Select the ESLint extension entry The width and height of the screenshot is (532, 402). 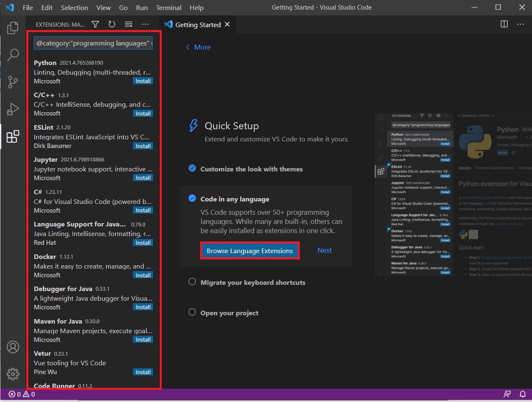point(93,136)
